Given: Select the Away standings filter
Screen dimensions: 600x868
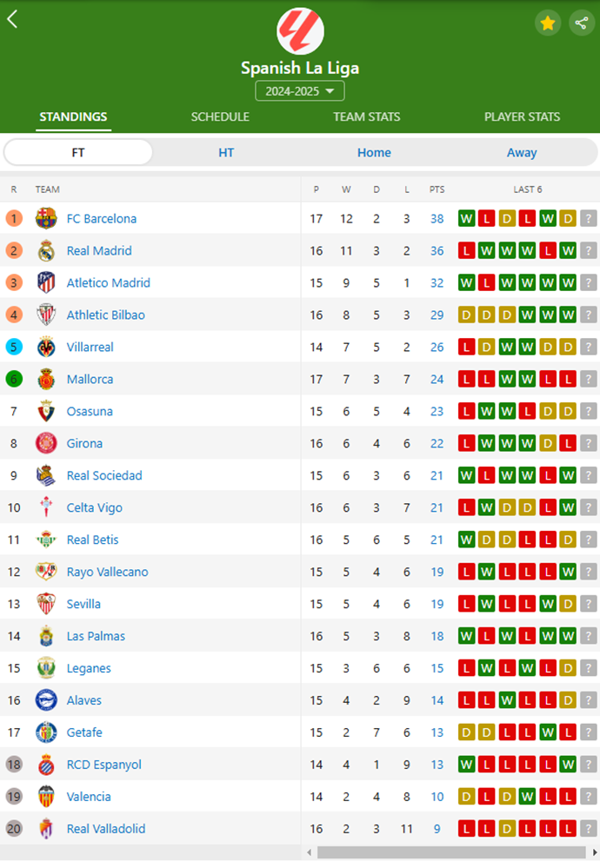Looking at the screenshot, I should coord(522,152).
